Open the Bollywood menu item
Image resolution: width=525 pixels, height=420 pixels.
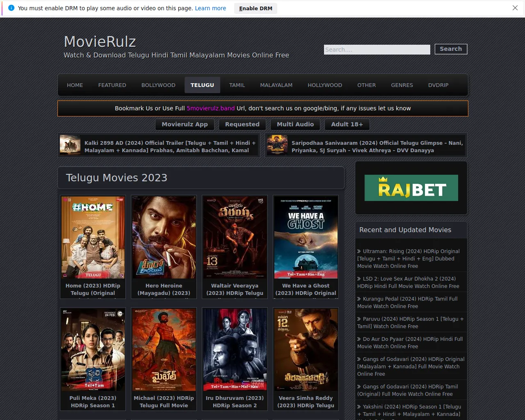tap(158, 85)
